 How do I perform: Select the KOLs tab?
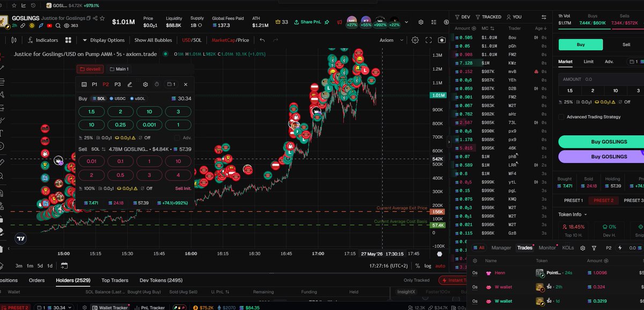pyautogui.click(x=568, y=248)
